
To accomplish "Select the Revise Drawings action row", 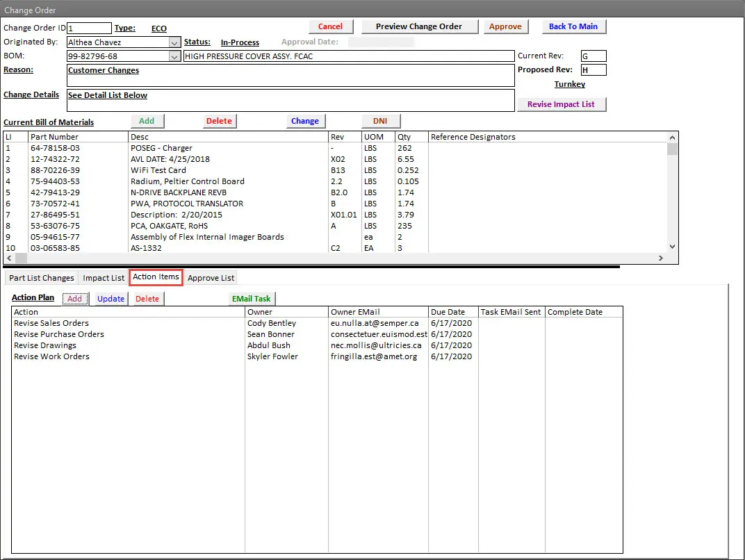I will pos(45,345).
